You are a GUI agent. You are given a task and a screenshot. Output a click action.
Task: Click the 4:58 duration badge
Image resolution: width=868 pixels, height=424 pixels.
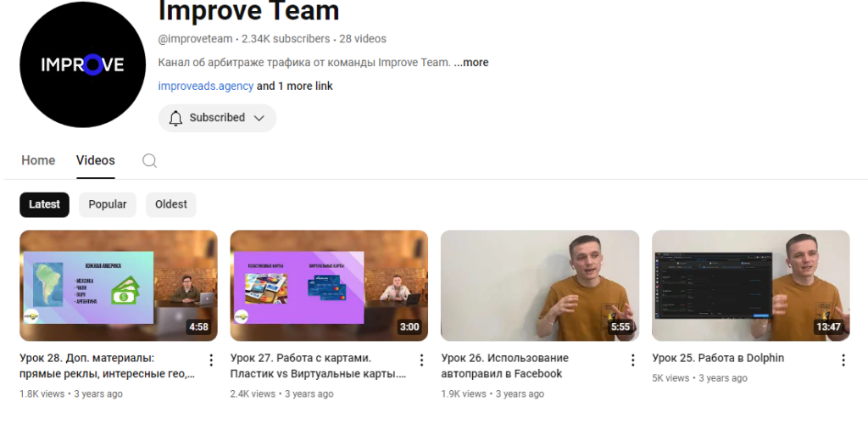coord(198,326)
